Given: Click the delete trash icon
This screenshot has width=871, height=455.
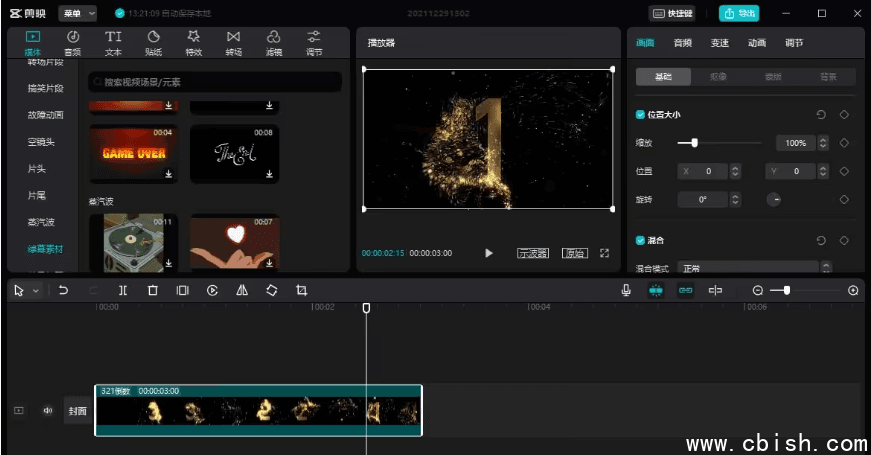Looking at the screenshot, I should (152, 290).
